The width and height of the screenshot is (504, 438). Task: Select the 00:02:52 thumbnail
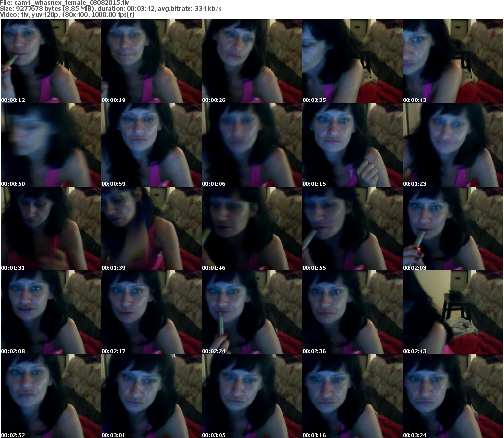pyautogui.click(x=51, y=396)
